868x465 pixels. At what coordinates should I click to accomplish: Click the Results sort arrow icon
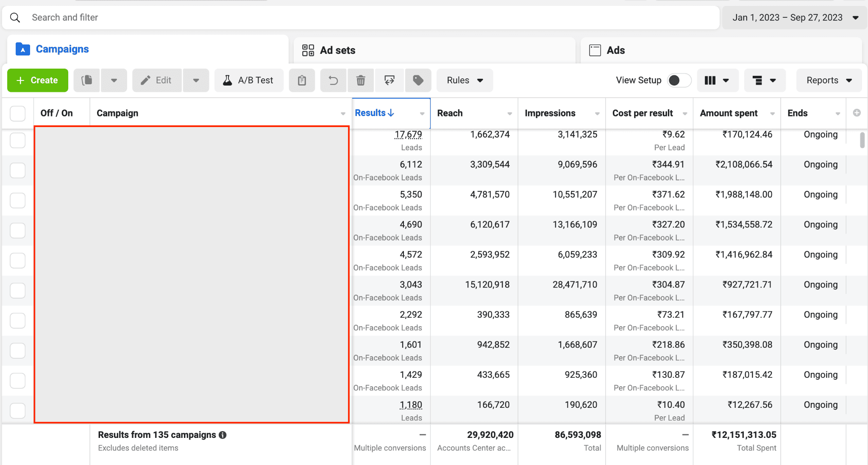391,113
